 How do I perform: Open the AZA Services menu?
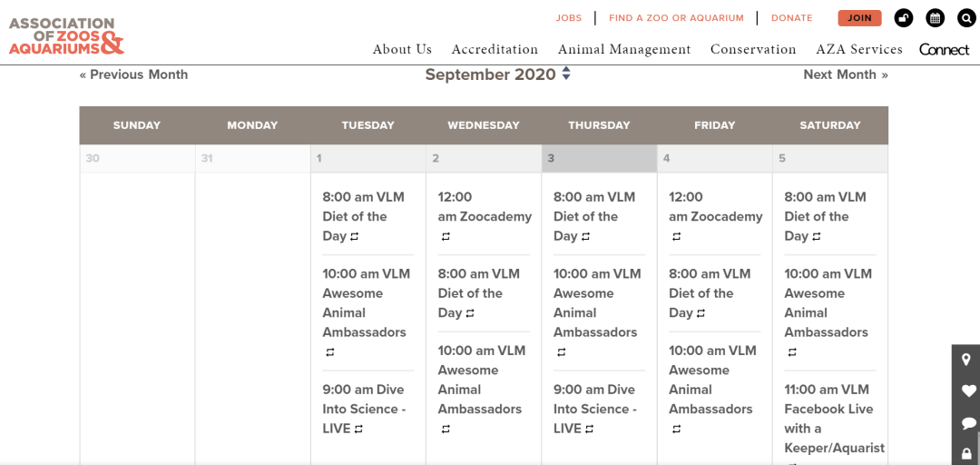click(x=859, y=49)
